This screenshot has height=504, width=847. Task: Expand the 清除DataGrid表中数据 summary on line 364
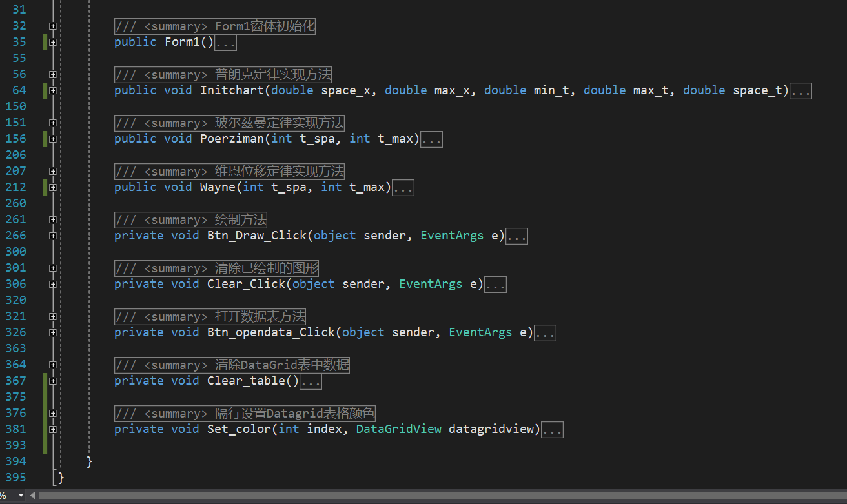52,365
